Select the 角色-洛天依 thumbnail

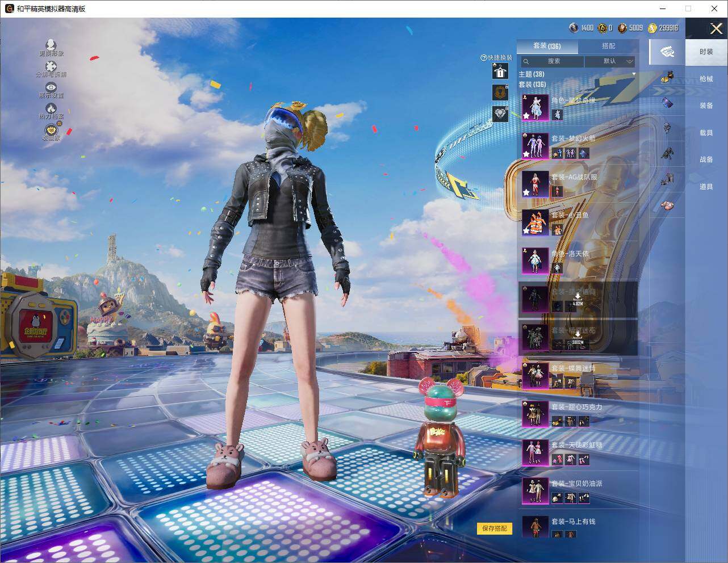click(x=535, y=261)
